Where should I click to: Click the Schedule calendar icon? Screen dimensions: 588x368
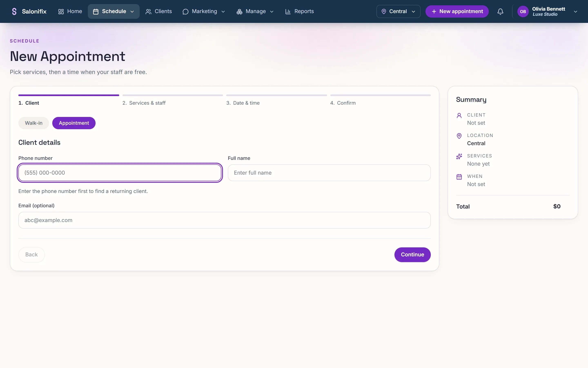click(x=96, y=11)
